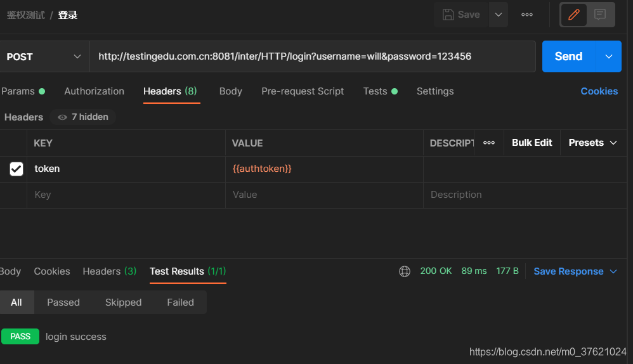Click the empty Description input field
The width and height of the screenshot is (633, 364).
tap(525, 195)
